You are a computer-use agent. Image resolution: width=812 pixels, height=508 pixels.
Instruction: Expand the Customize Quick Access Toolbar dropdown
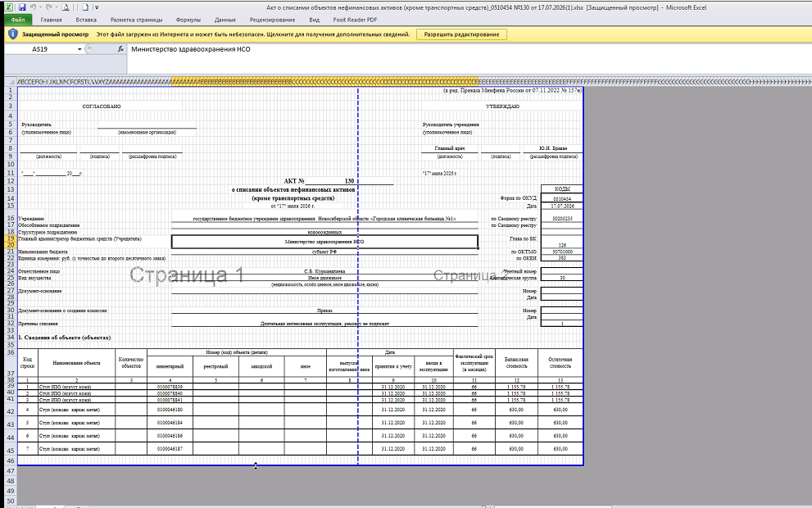click(x=97, y=7)
